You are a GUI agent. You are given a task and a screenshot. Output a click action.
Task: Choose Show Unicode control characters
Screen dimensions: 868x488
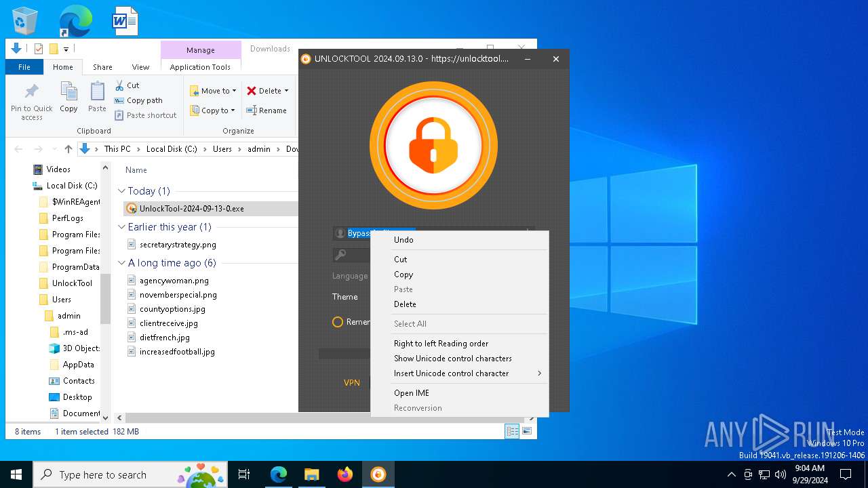460,359
